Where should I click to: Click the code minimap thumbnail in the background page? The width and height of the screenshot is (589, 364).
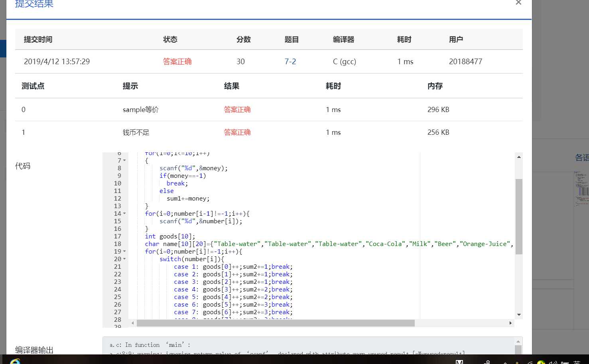point(581,189)
